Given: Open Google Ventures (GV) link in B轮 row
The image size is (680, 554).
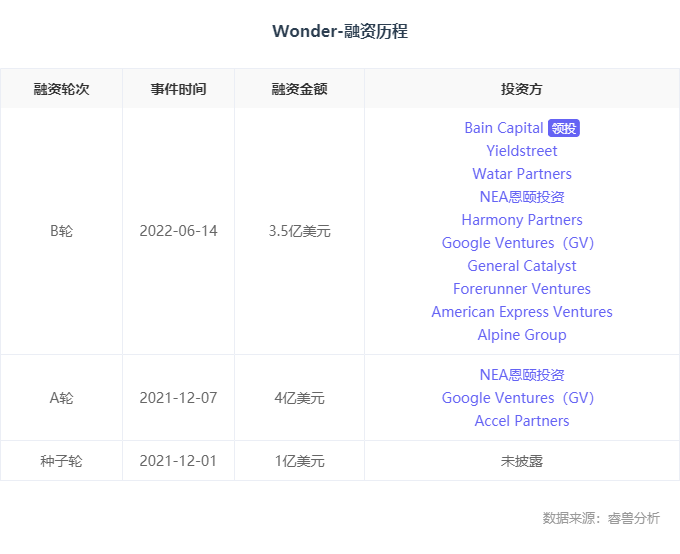Looking at the screenshot, I should pos(517,243).
